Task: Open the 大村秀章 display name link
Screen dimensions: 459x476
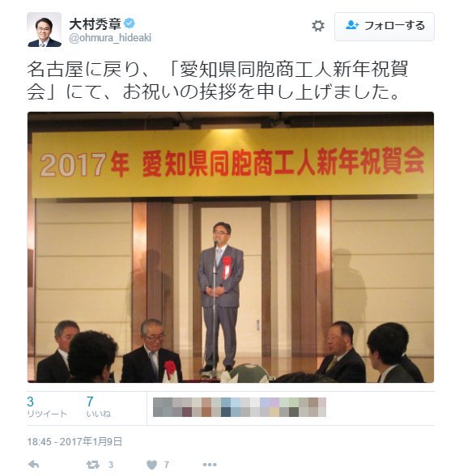Action: pyautogui.click(x=96, y=24)
